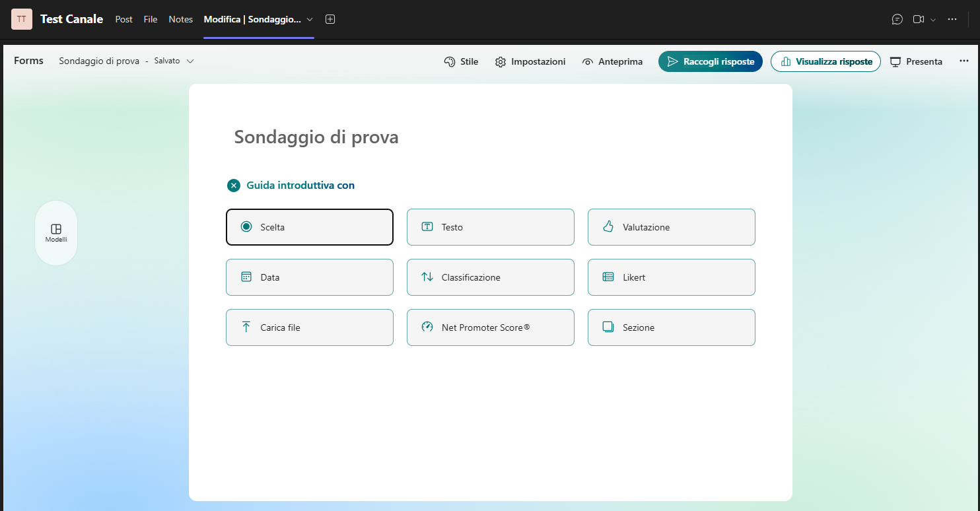
Task: Add a Valutazione rating question
Action: (x=672, y=227)
